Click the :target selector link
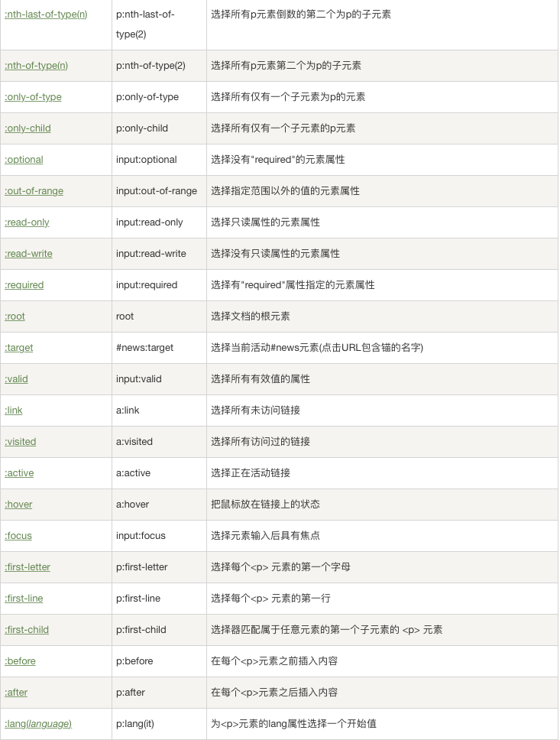 pos(19,348)
